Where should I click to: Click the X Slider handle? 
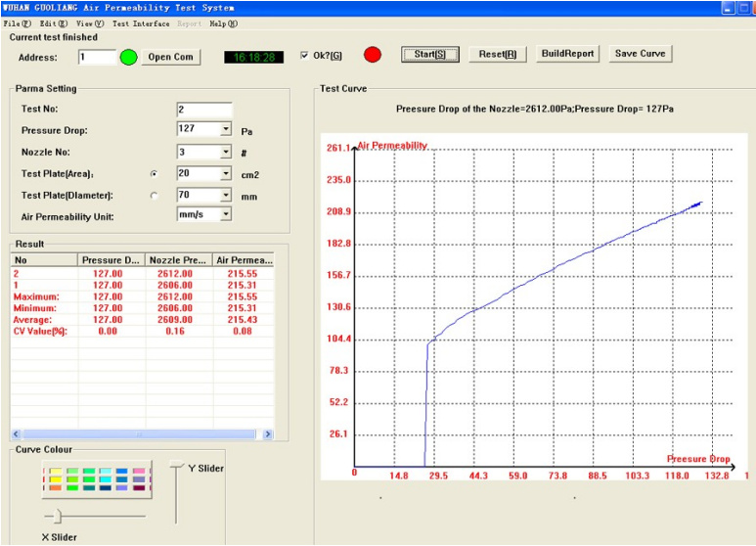[x=58, y=516]
